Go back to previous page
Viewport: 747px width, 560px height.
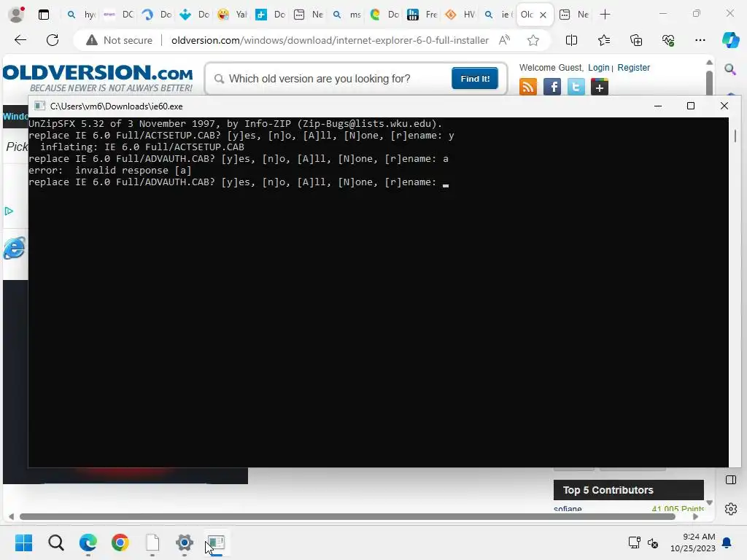pos(20,40)
